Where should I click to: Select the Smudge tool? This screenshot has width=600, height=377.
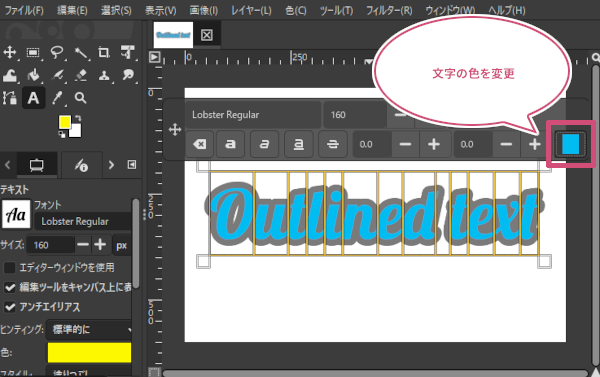tap(128, 75)
